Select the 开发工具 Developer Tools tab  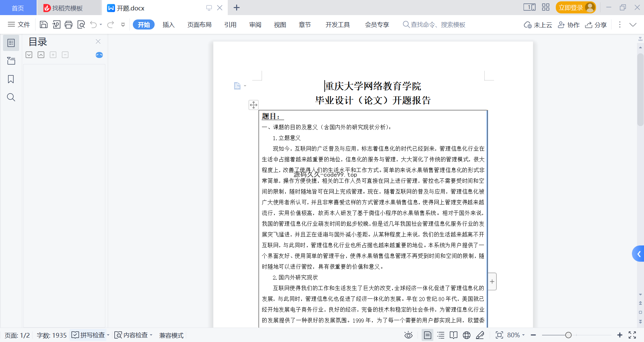tap(338, 24)
